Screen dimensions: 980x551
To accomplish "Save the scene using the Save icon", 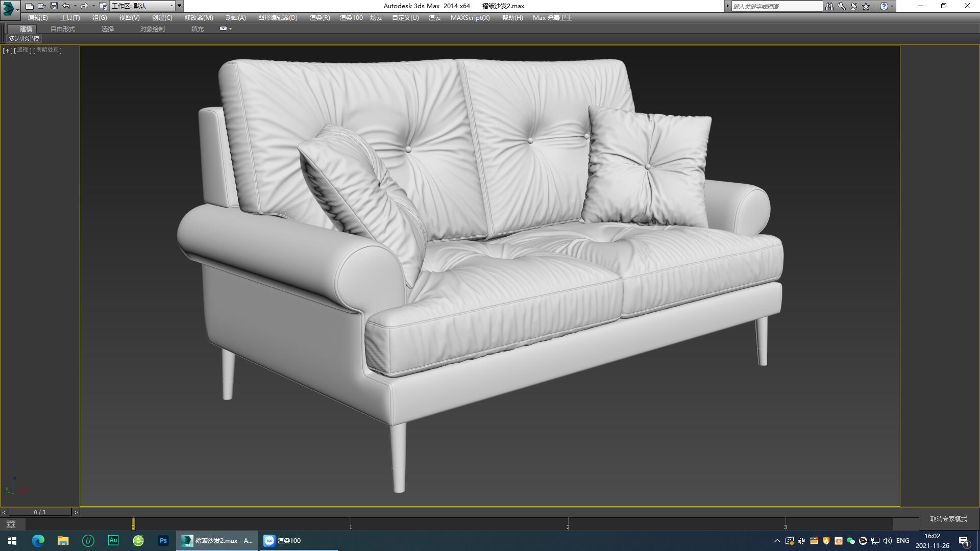I will pyautogui.click(x=53, y=6).
